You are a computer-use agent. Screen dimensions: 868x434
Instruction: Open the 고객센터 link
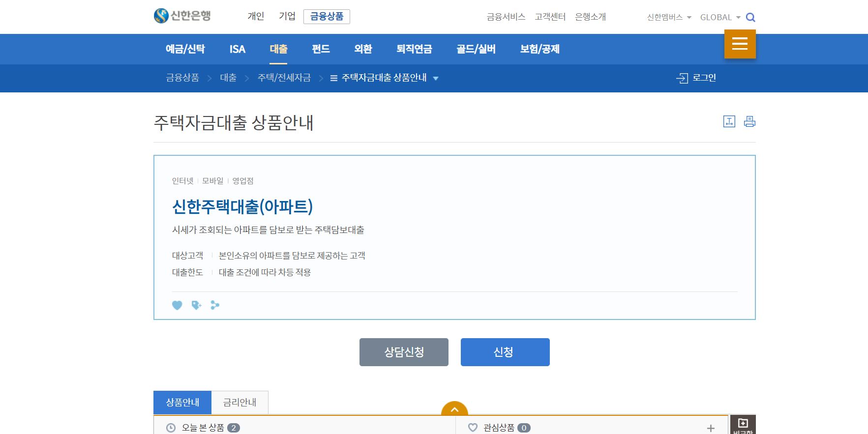click(550, 17)
